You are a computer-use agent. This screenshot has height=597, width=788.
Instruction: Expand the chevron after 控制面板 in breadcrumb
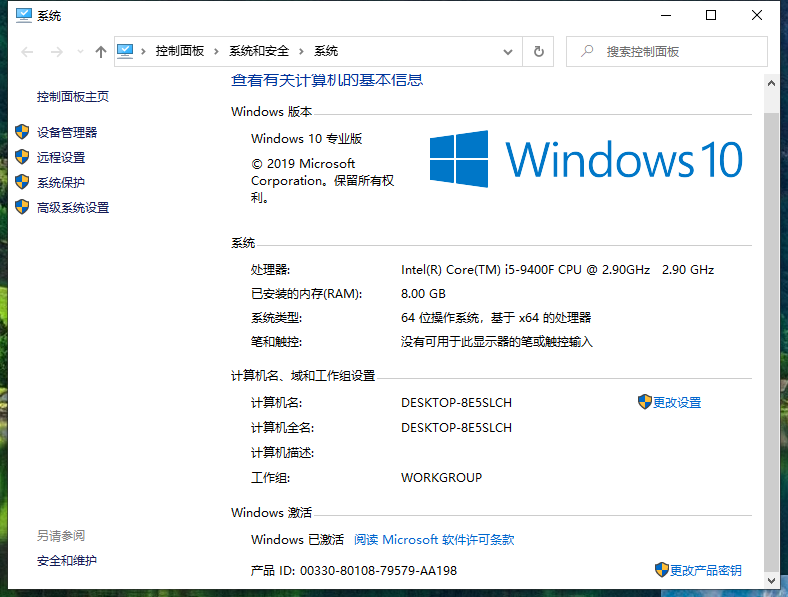click(x=217, y=51)
